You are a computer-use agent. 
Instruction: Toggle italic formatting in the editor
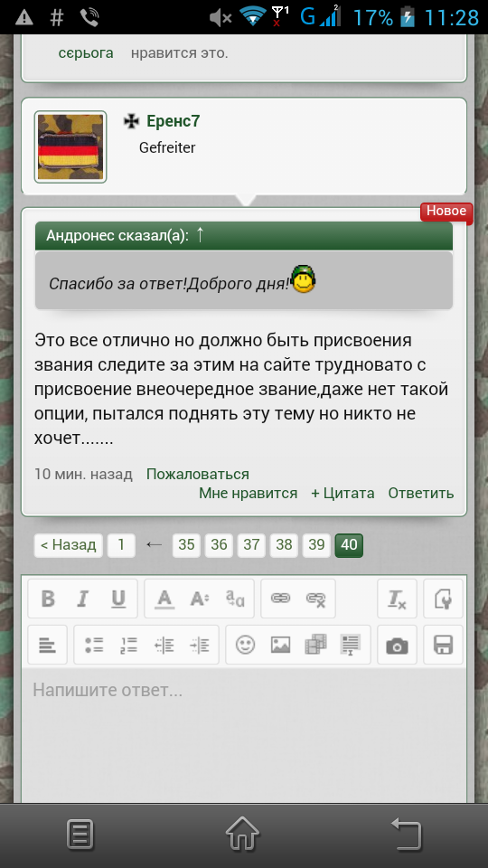83,599
